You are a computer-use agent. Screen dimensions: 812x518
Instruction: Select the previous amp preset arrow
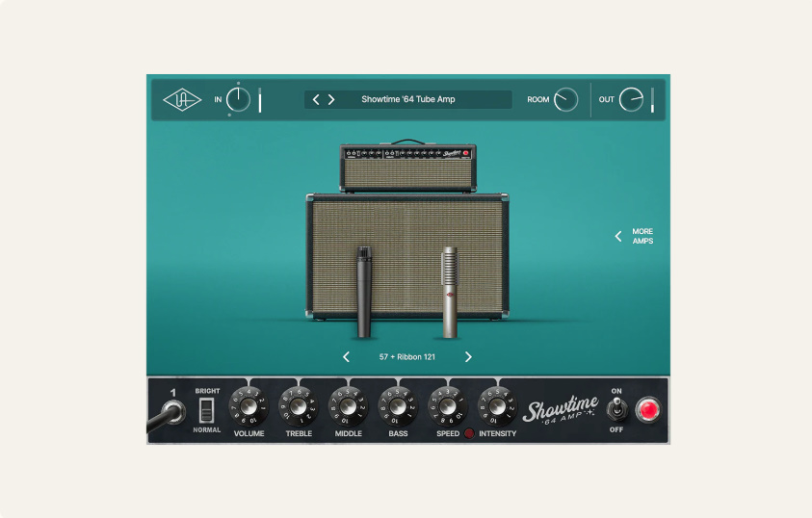316,99
